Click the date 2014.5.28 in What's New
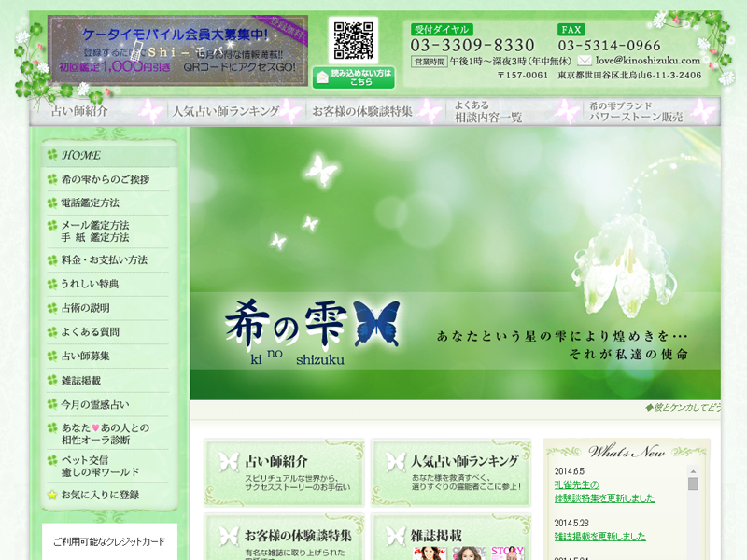The height and width of the screenshot is (560, 747). [x=571, y=524]
